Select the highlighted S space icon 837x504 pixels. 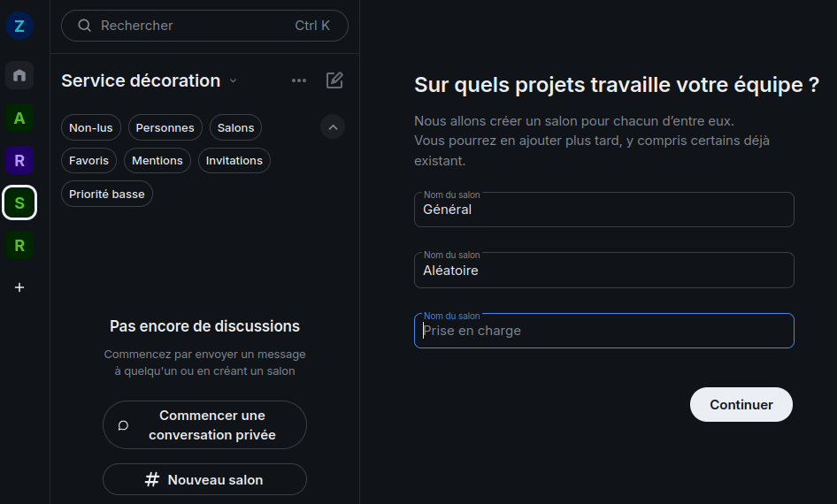(x=19, y=202)
